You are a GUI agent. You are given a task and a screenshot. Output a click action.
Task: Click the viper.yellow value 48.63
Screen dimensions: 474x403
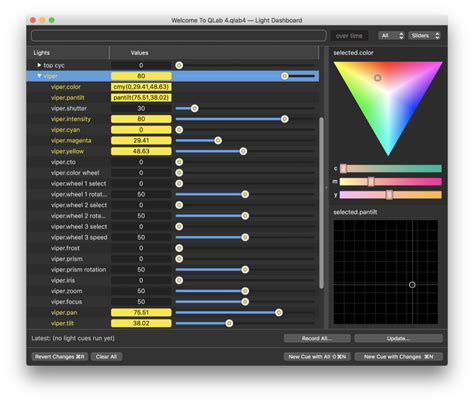point(141,151)
